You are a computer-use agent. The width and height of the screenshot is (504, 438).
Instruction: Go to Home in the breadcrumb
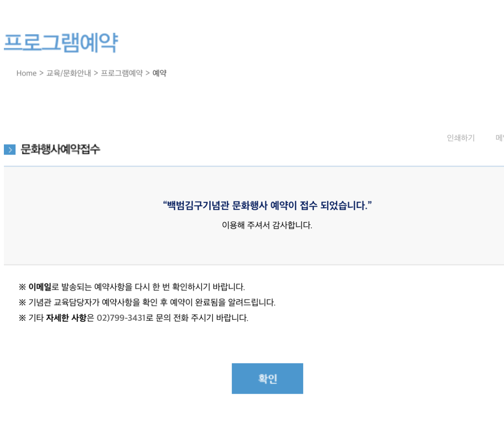26,73
